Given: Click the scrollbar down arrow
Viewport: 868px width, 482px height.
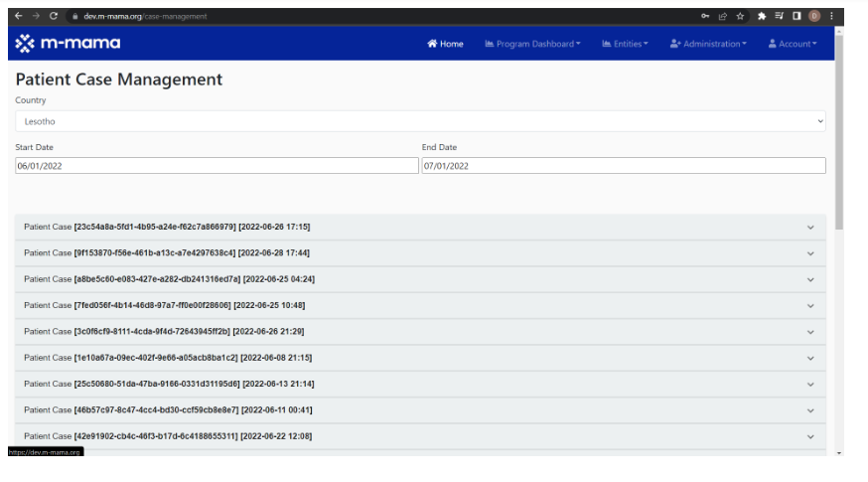Looking at the screenshot, I should 839,452.
